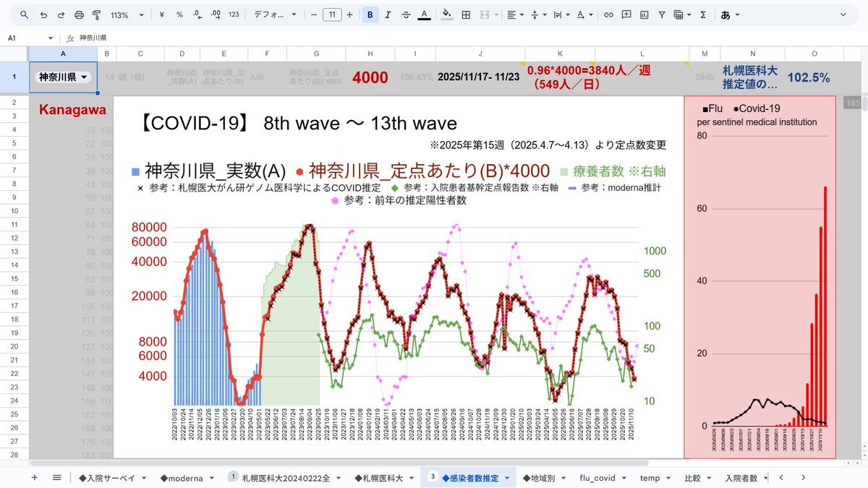This screenshot has width=868, height=488.
Task: Increase font size with plus button
Action: [x=350, y=14]
